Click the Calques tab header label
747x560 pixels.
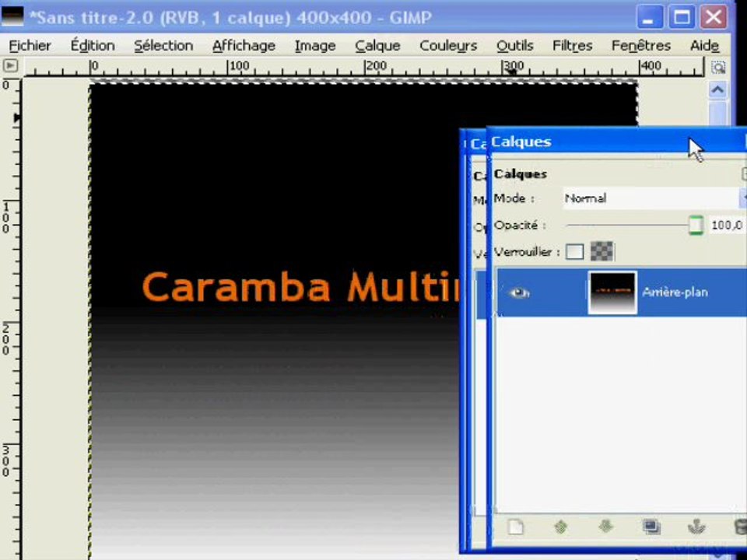click(521, 173)
